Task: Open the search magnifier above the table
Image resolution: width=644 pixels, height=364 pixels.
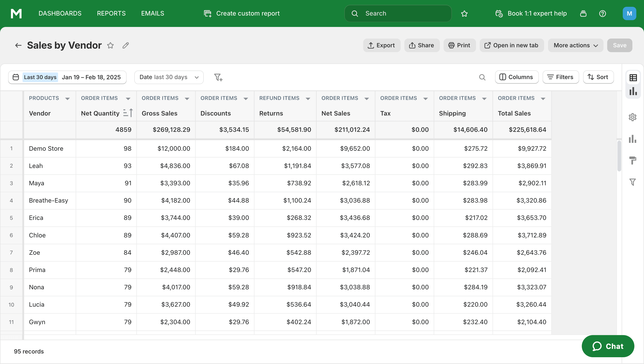Action: tap(482, 77)
